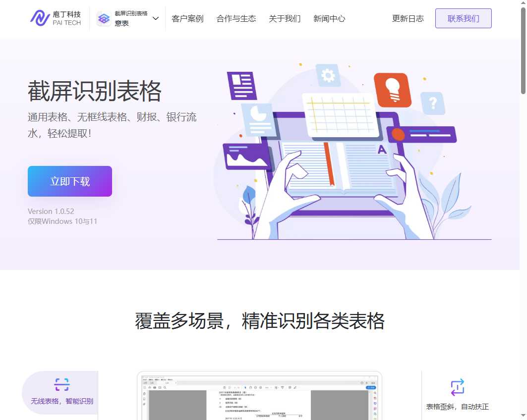Screen dimensions: 527x420
Task: Click the 庖丁科技 PAI TECH logo
Action: tap(56, 18)
